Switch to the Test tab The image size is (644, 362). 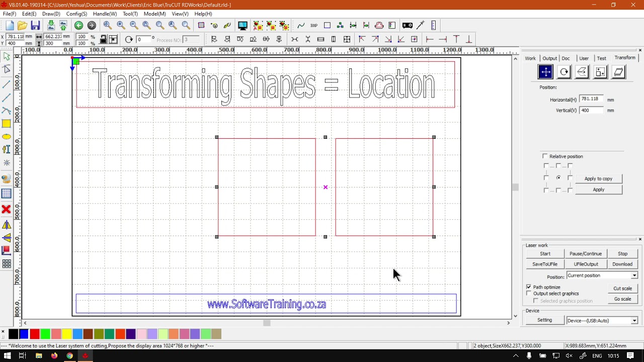[x=602, y=58]
